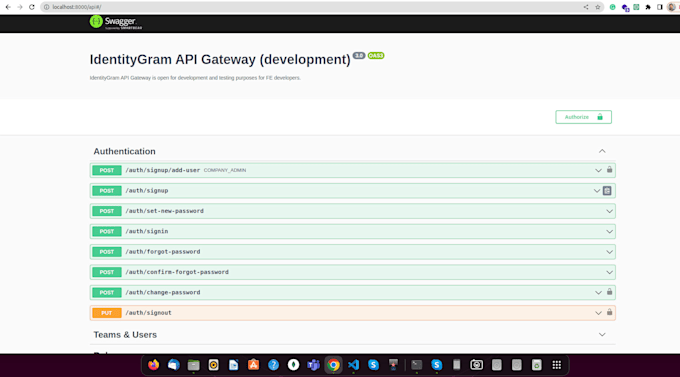
Task: Click the IdentityGram API Gateway title
Action: 220,59
